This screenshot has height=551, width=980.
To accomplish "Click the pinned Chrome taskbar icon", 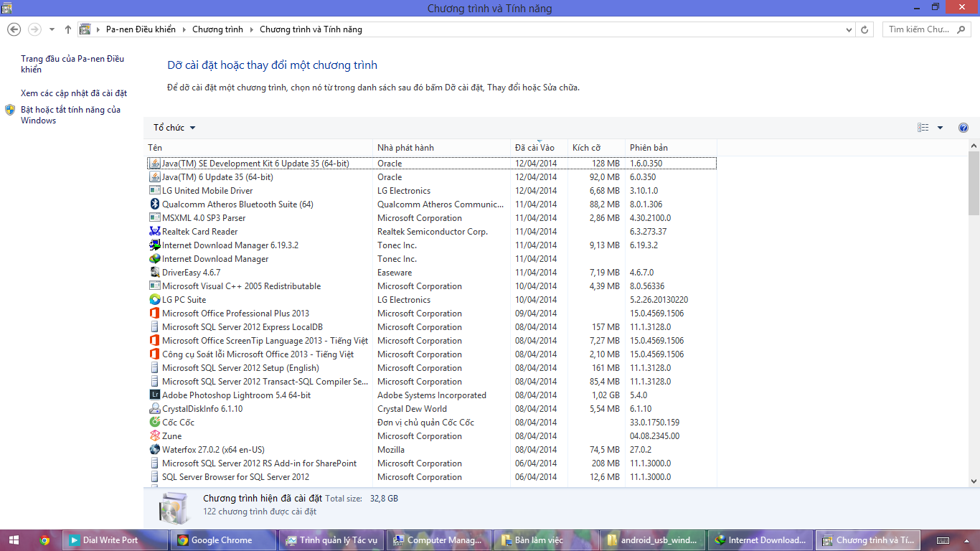I will (44, 540).
